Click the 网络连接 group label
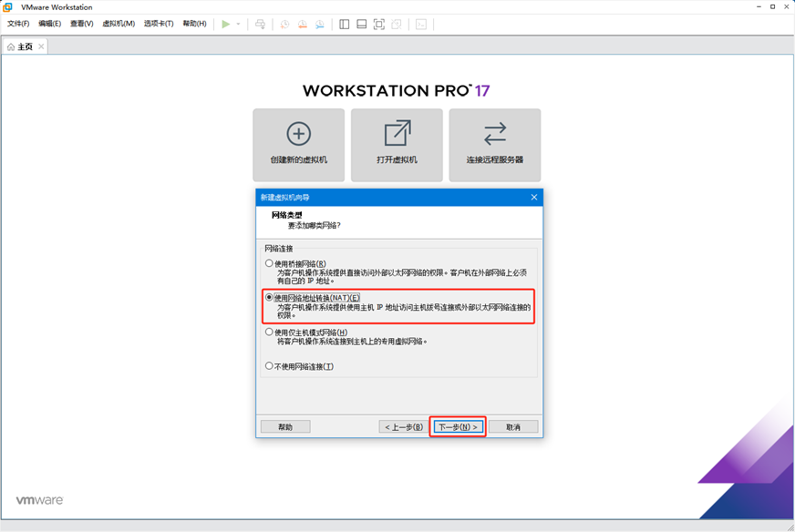 coord(279,249)
